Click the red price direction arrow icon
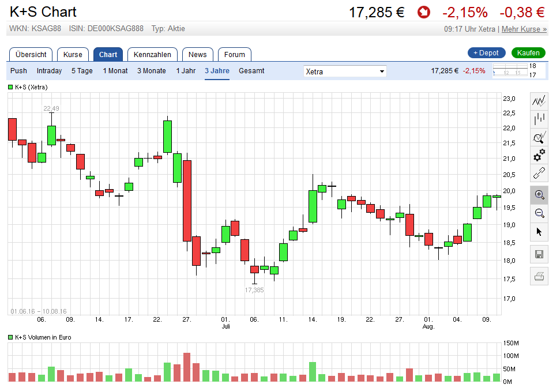 pos(423,13)
